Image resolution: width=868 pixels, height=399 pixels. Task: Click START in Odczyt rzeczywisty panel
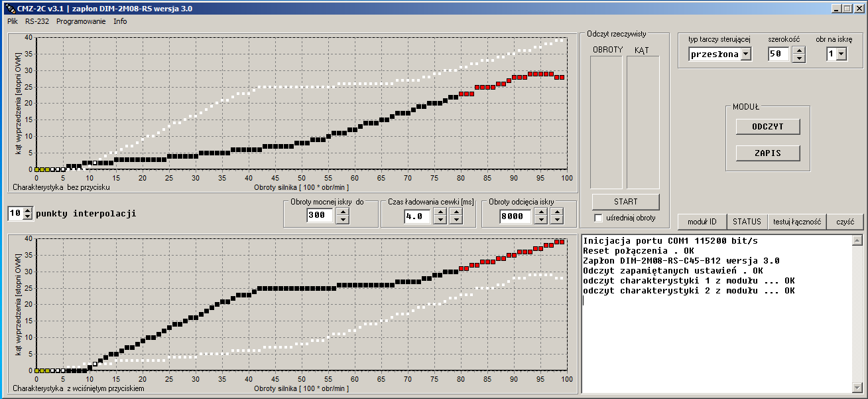coord(625,202)
